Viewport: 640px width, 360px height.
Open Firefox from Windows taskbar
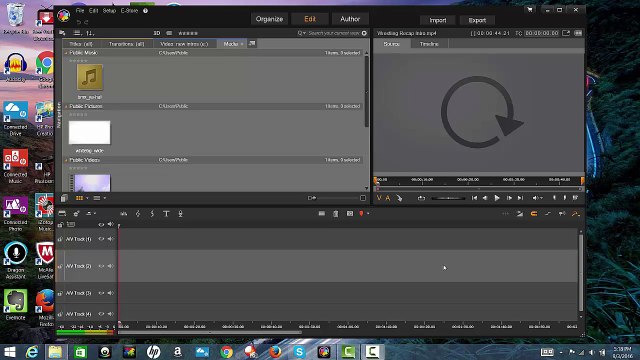pos(275,352)
